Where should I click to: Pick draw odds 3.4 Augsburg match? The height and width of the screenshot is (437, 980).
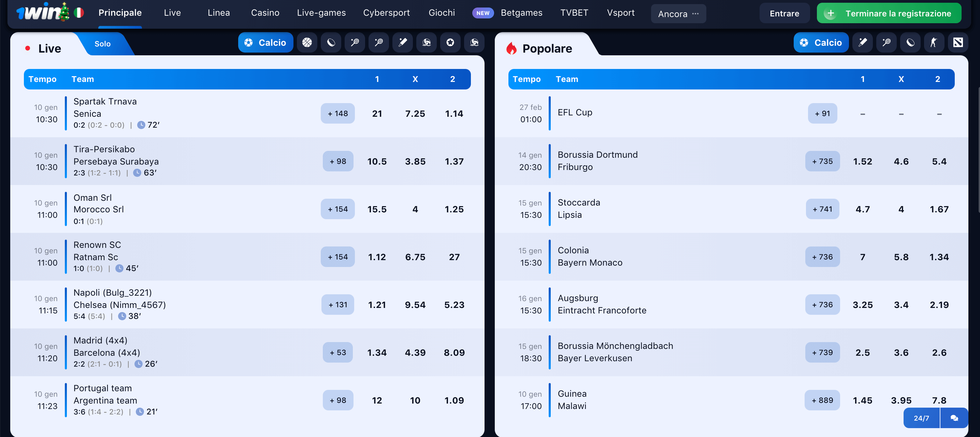pyautogui.click(x=901, y=305)
